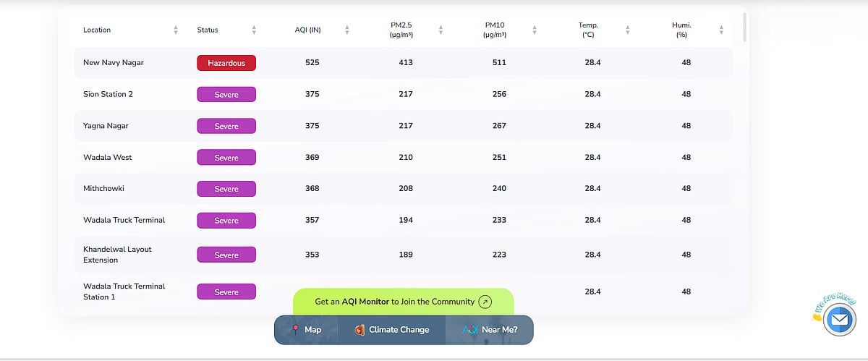The image size is (868, 361).
Task: Open the Map tab
Action: [307, 329]
